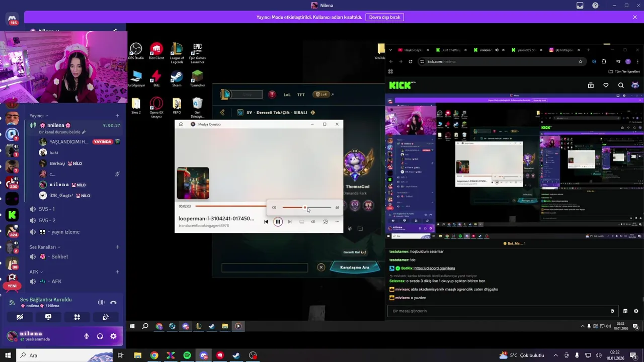
Task: Collapse the 'AFK' category header
Action: pyautogui.click(x=36, y=271)
